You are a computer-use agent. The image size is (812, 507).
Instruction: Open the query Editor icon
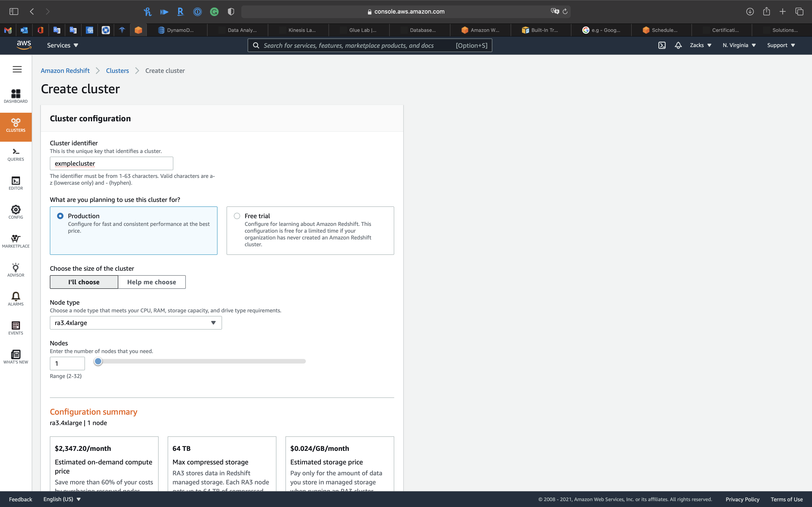click(16, 183)
